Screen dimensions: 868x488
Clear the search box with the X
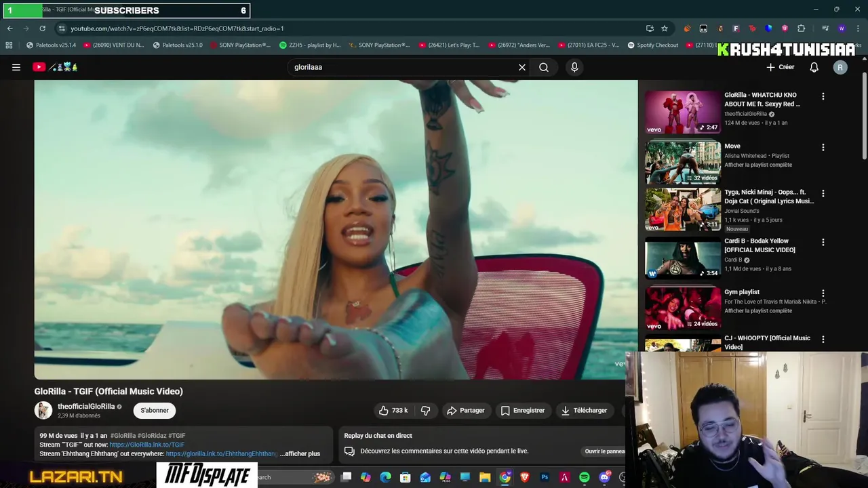click(x=522, y=67)
